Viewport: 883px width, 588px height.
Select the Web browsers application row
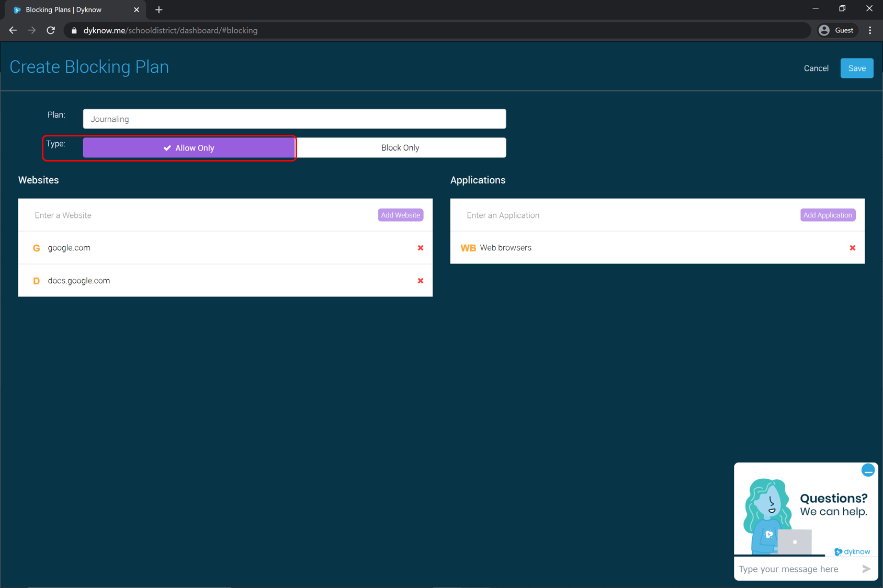657,248
